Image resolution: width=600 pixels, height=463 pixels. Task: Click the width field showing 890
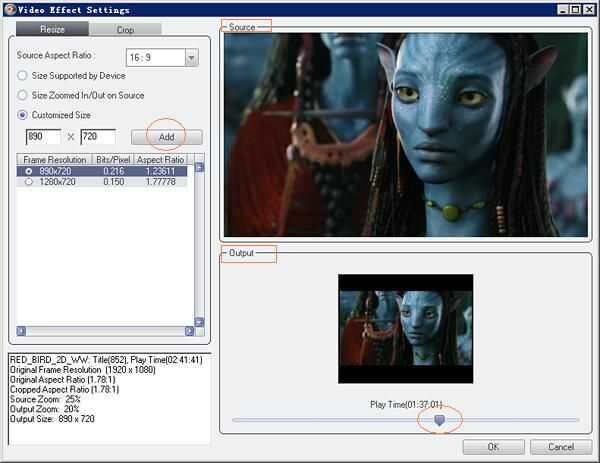click(43, 137)
